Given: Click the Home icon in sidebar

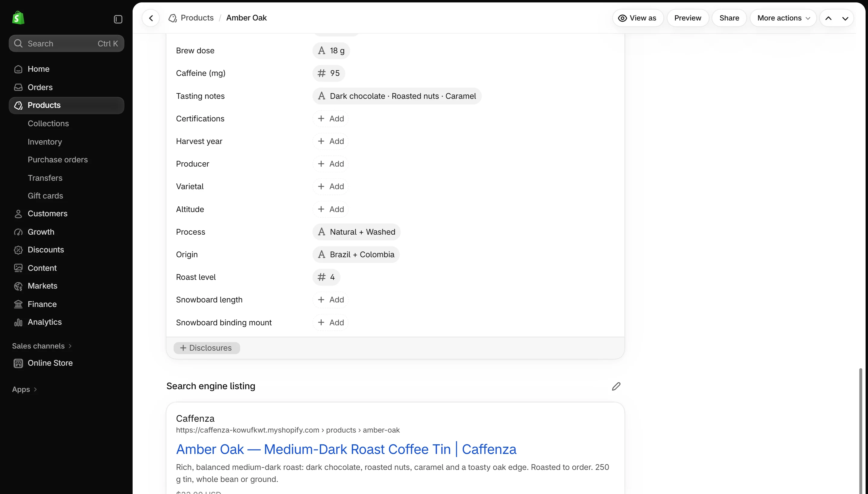Looking at the screenshot, I should coord(18,69).
